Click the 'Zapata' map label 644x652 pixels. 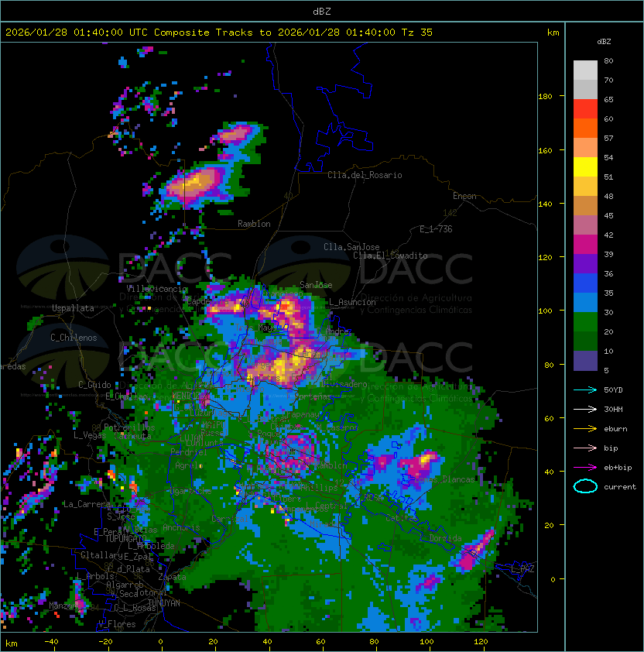click(172, 577)
